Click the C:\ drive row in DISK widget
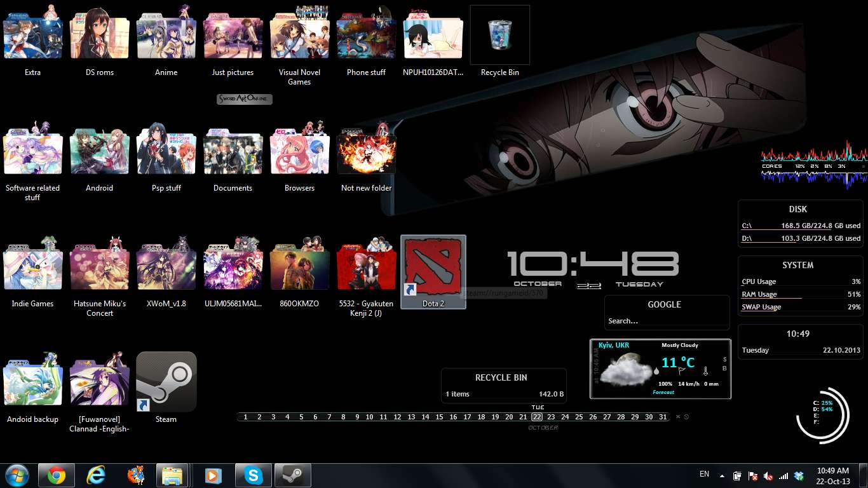This screenshot has width=868, height=488. click(x=801, y=226)
